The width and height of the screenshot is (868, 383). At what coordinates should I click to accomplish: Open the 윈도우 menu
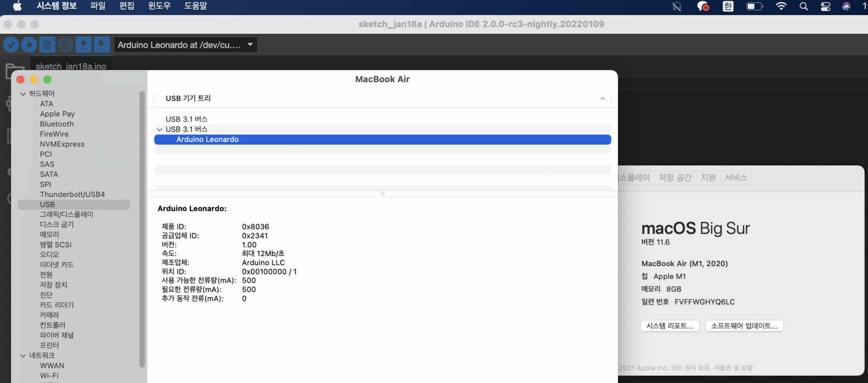point(159,6)
